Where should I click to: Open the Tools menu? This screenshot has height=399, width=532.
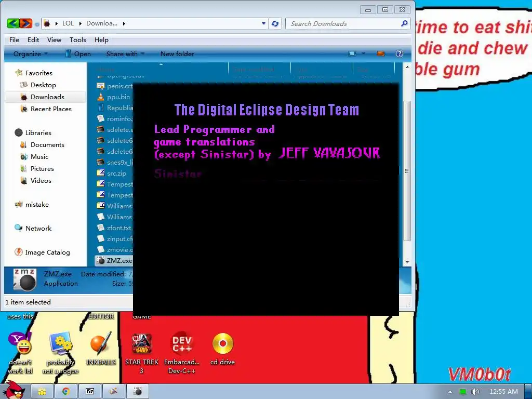pyautogui.click(x=78, y=39)
